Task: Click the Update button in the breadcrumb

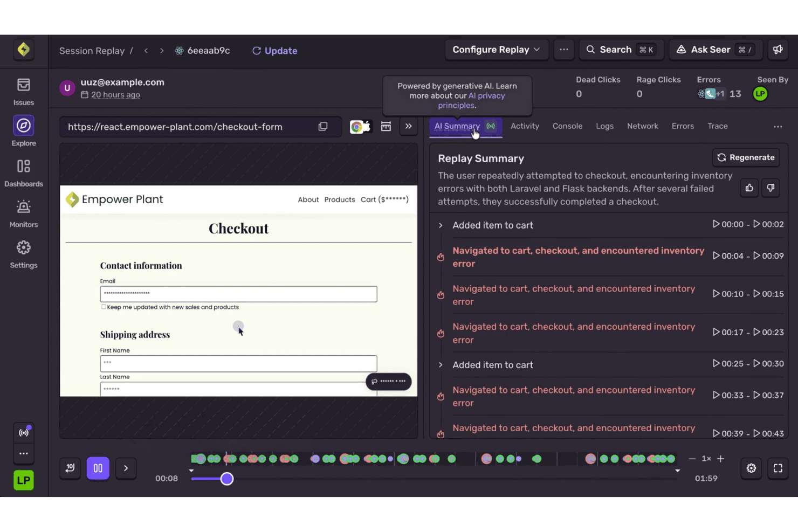Action: pyautogui.click(x=275, y=51)
